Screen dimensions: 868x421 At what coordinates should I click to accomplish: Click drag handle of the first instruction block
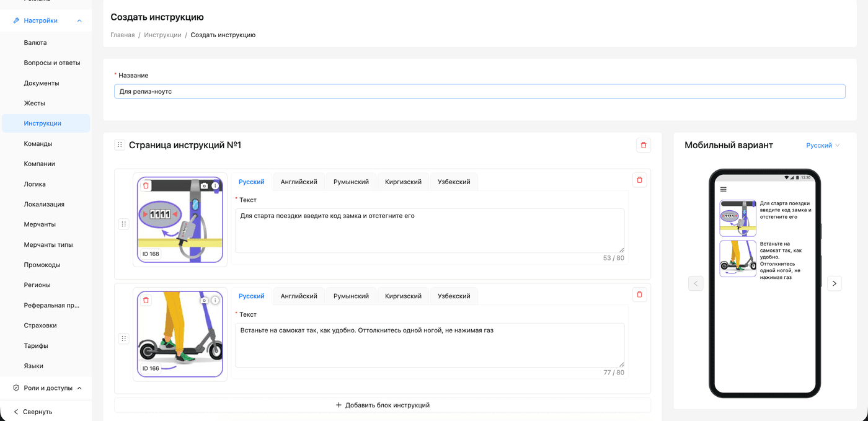point(123,224)
